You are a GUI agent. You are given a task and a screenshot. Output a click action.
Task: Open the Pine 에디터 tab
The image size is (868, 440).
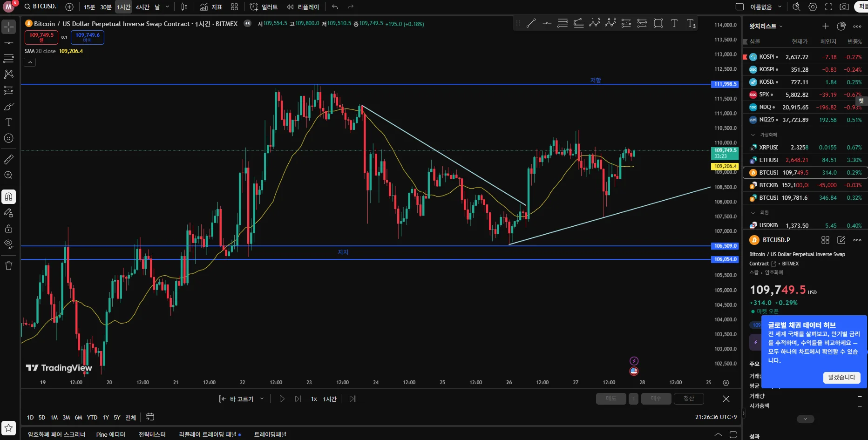point(111,434)
